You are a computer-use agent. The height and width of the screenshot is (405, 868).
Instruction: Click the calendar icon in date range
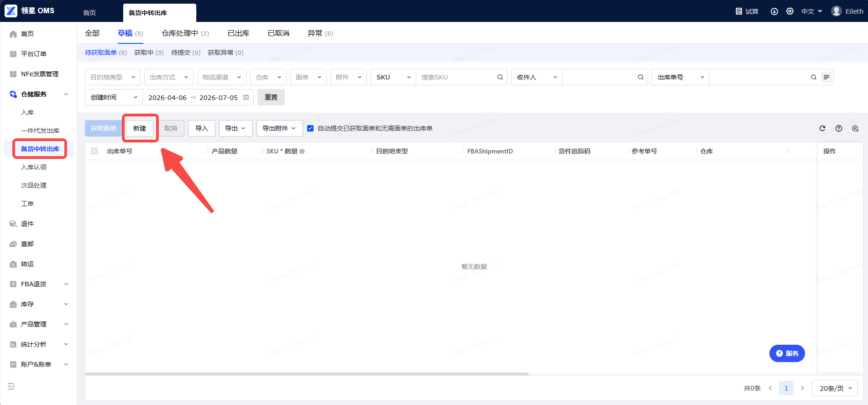coord(246,97)
